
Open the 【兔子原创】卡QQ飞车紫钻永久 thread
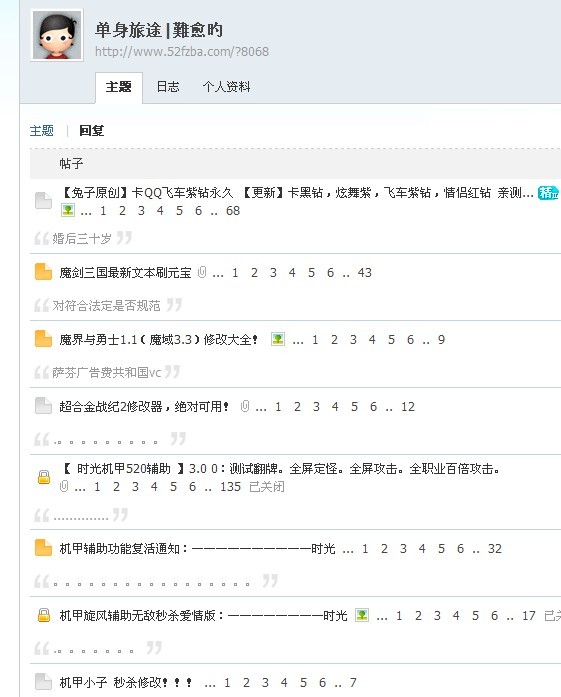point(297,192)
